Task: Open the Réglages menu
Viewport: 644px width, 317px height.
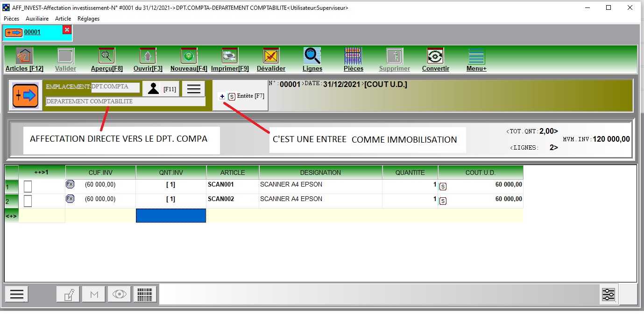Action: [x=88, y=19]
